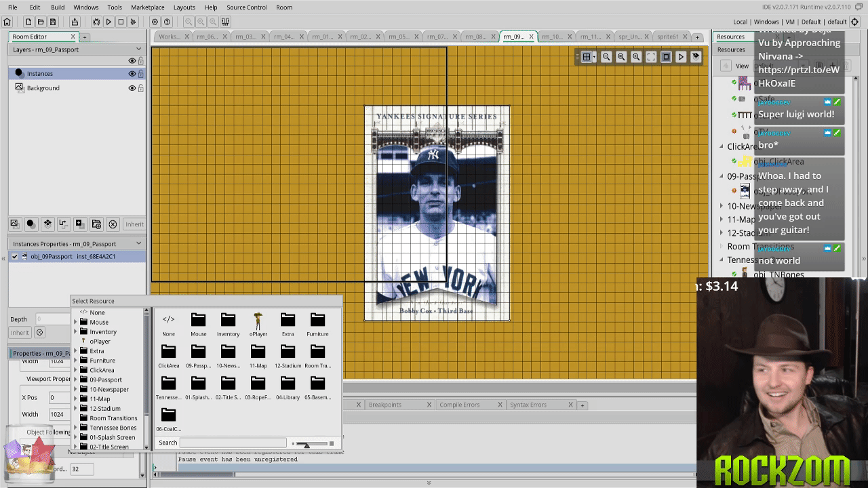
Task: Open Game Options gear icon
Action: pyautogui.click(x=155, y=22)
